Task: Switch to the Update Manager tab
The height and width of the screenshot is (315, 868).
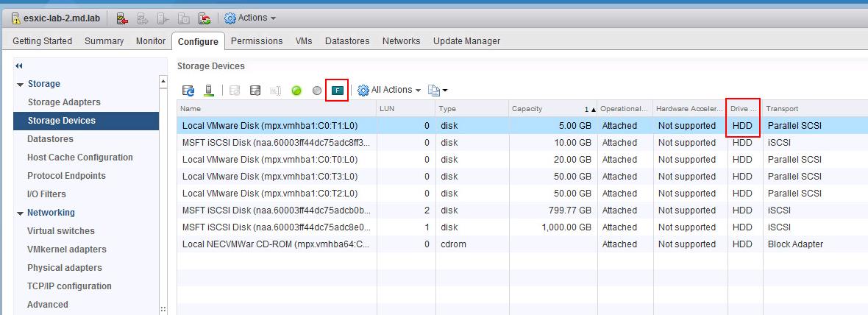Action: pos(466,41)
